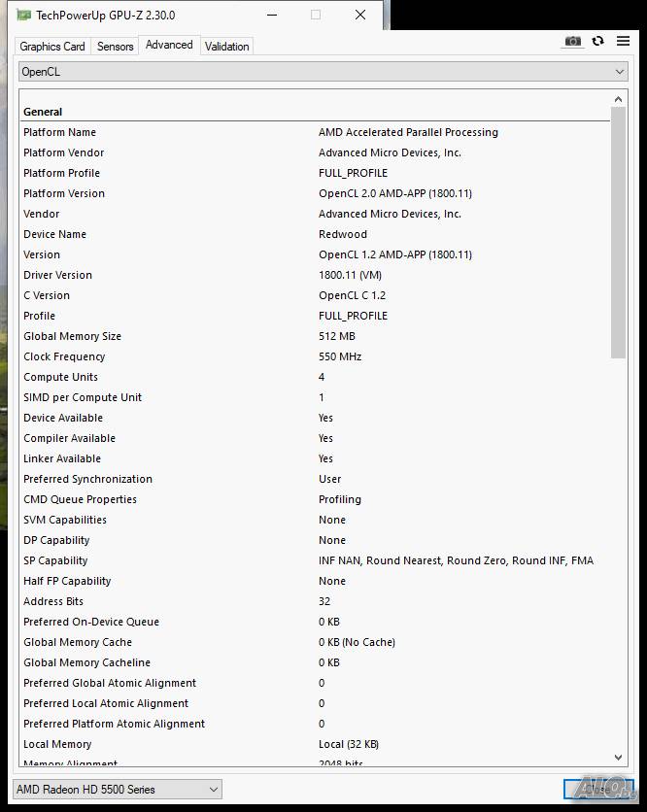Click the Local Memory value 'Local (32 KB)'
The image size is (647, 812).
pos(349,744)
